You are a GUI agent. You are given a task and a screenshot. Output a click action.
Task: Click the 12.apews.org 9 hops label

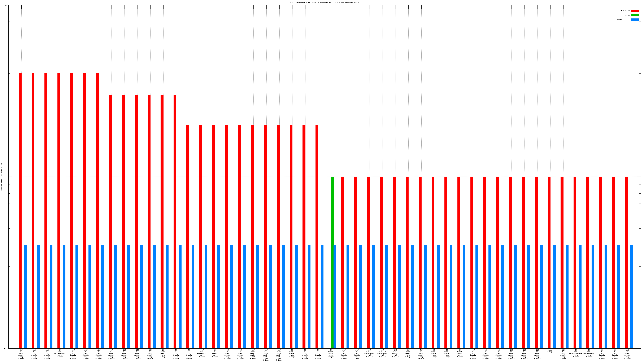point(215,353)
